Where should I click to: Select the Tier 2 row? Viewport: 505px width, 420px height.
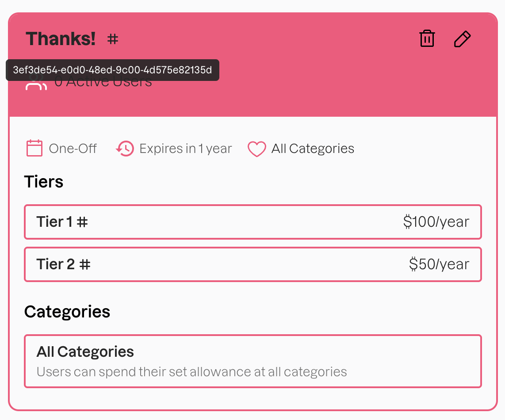[x=252, y=264]
